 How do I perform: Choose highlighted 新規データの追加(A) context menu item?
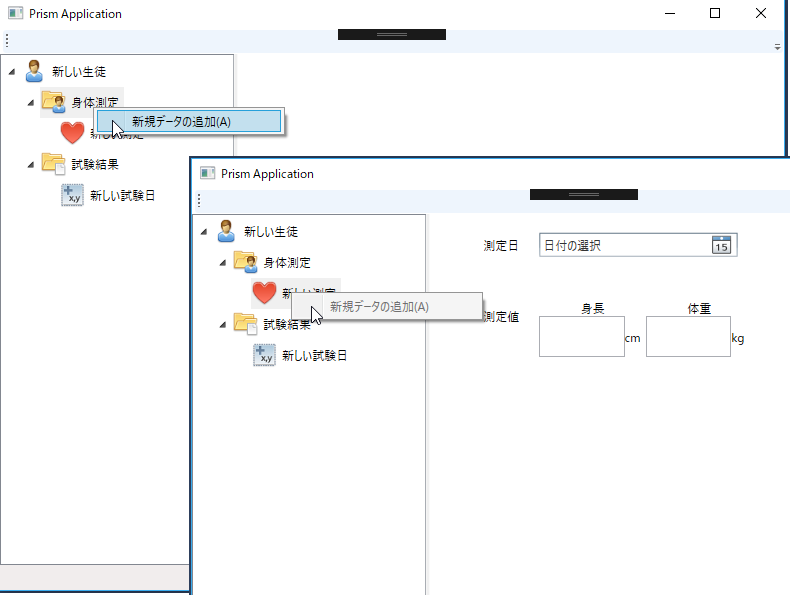(189, 121)
